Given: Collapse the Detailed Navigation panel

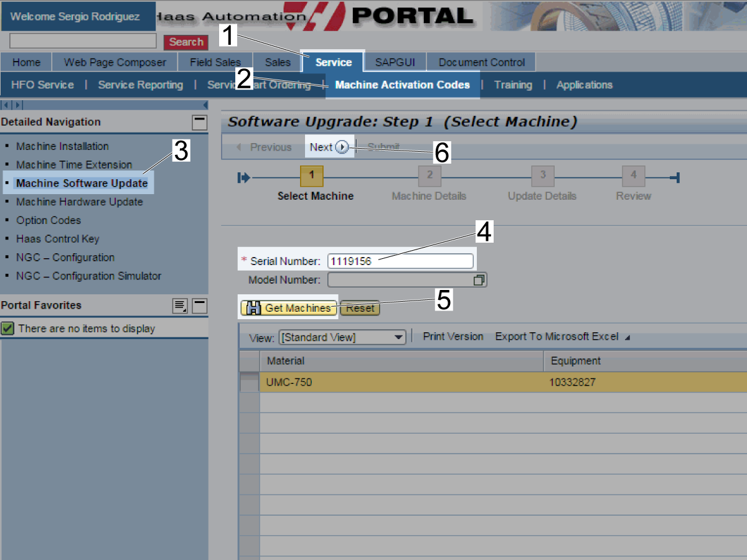Looking at the screenshot, I should [199, 122].
